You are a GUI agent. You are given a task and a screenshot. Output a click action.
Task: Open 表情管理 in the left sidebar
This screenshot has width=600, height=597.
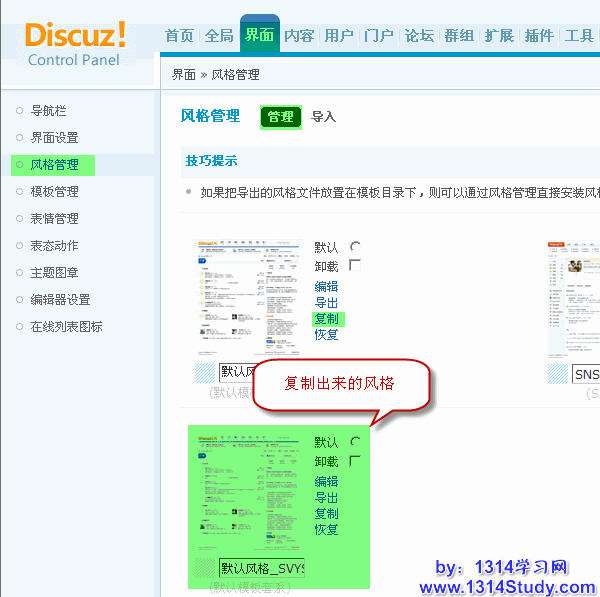pos(54,218)
